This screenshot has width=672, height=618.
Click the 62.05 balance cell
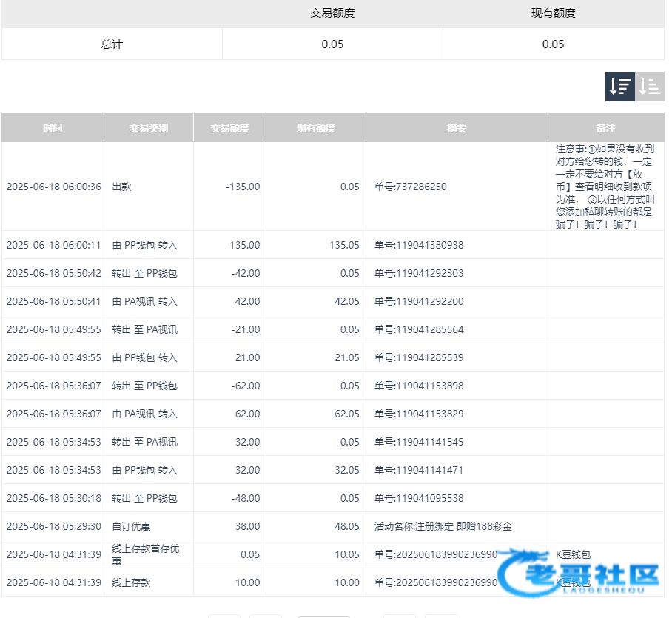(347, 414)
